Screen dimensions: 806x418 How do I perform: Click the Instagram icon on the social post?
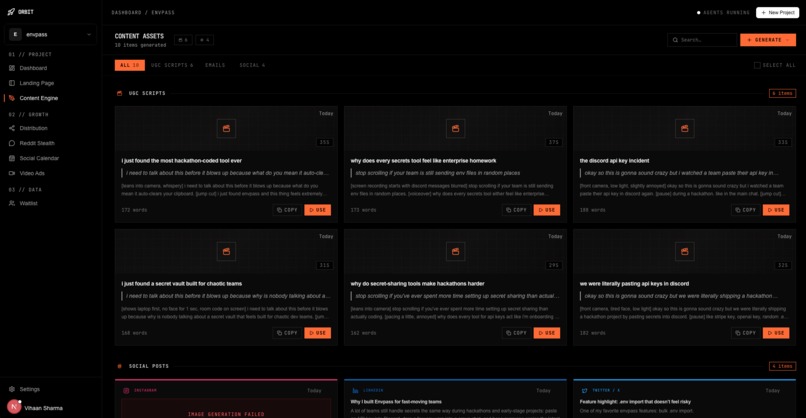tap(126, 391)
